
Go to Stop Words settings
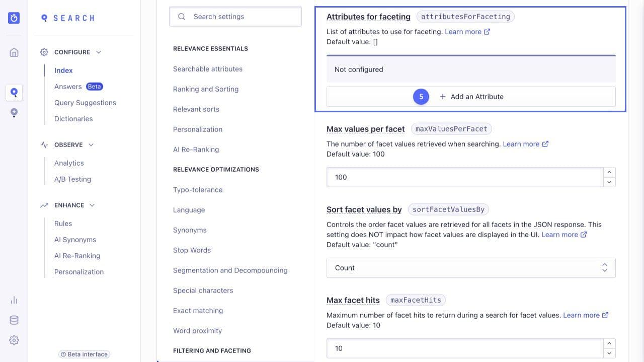[x=192, y=250]
